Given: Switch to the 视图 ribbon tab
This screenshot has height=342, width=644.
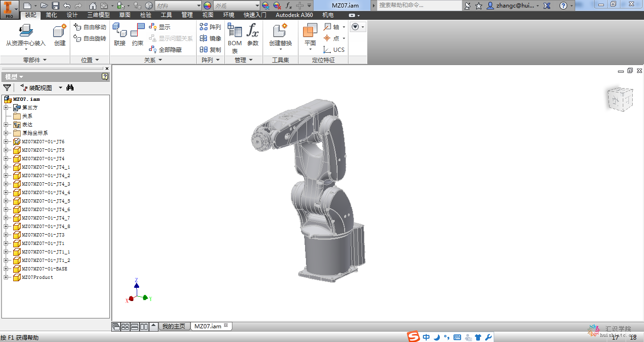Looking at the screenshot, I should click(208, 15).
